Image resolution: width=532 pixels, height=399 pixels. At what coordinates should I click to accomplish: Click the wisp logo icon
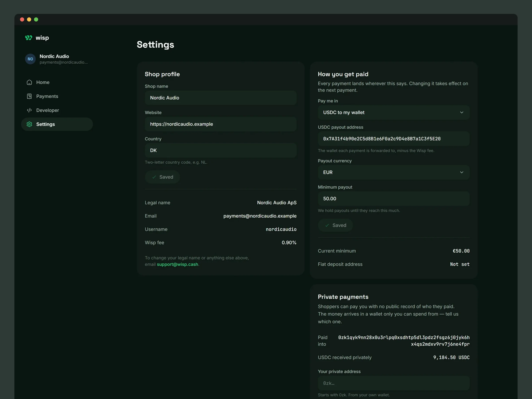(29, 38)
